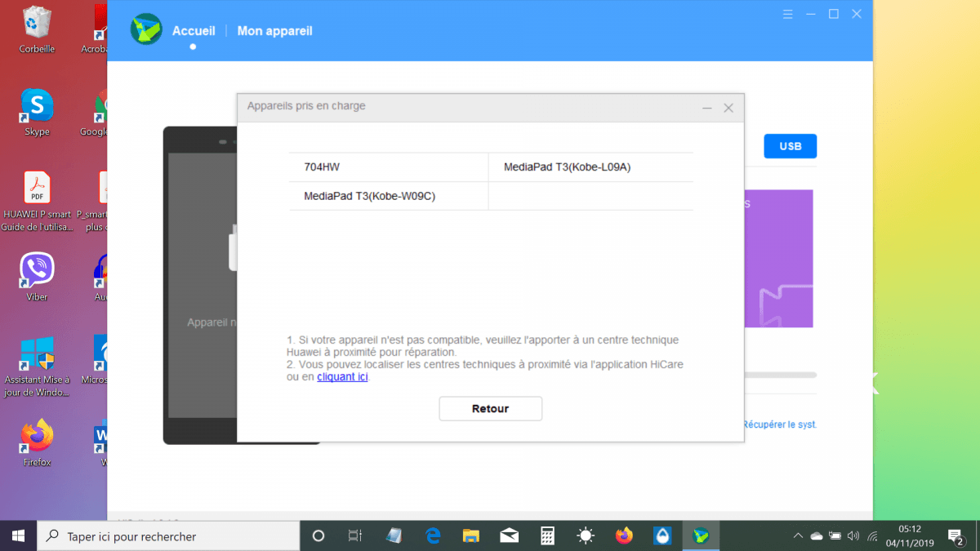The height and width of the screenshot is (551, 980).
Task: Click the HiSuite logo icon
Action: point(146,29)
